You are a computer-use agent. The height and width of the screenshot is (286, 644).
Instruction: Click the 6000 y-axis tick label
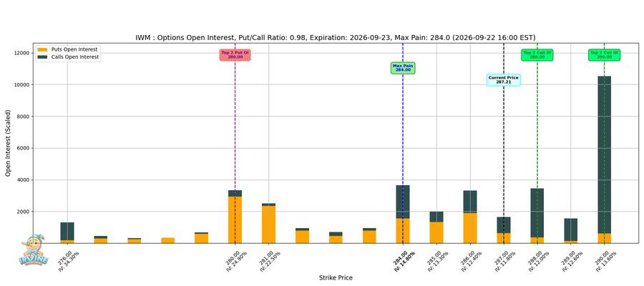pos(24,148)
